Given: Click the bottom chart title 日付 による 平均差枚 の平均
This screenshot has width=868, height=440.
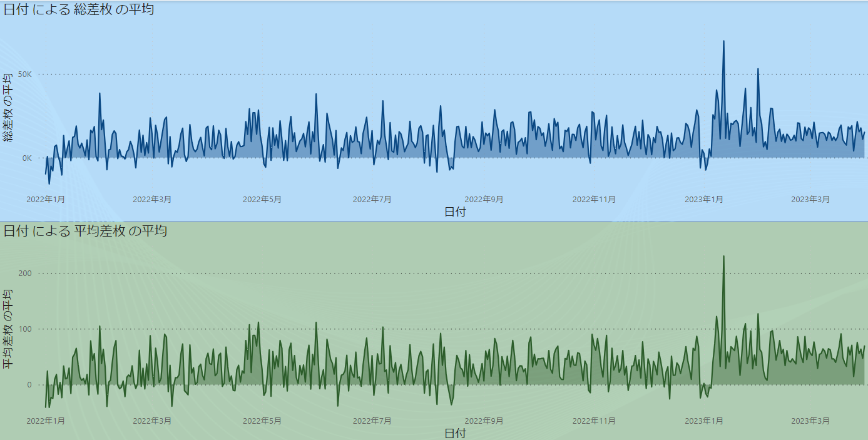Looking at the screenshot, I should [x=85, y=231].
